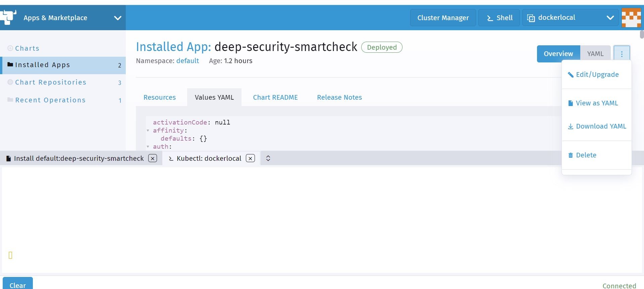Close the Kubectl: dockerlocal tab

251,158
